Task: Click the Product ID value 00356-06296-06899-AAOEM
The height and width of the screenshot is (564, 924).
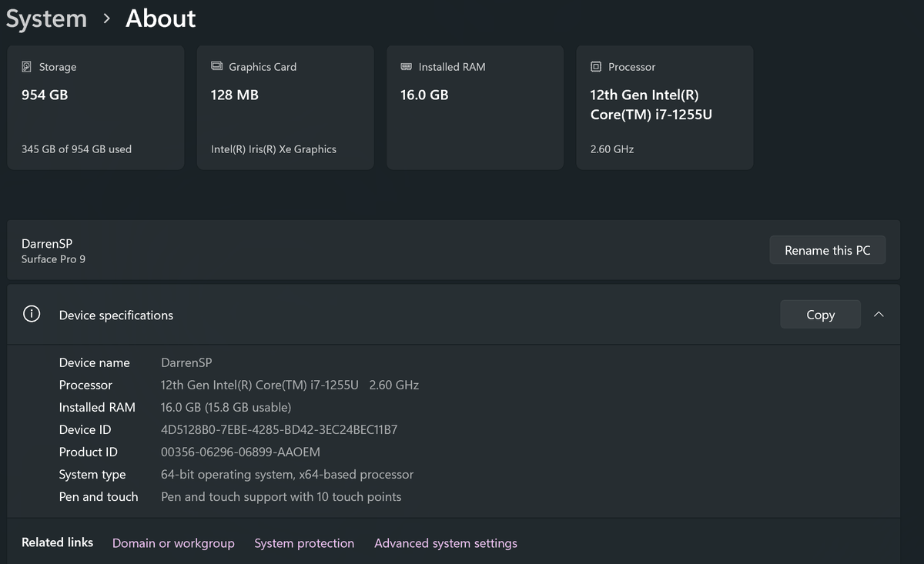Action: click(240, 452)
